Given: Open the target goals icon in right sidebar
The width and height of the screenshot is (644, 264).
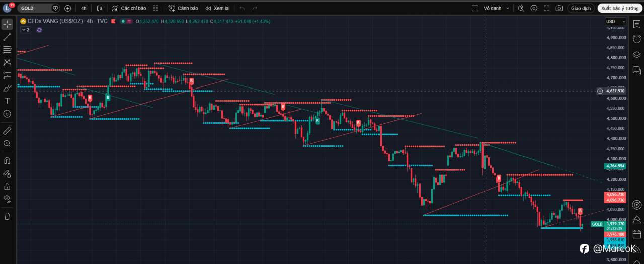Looking at the screenshot, I should click(636, 205).
